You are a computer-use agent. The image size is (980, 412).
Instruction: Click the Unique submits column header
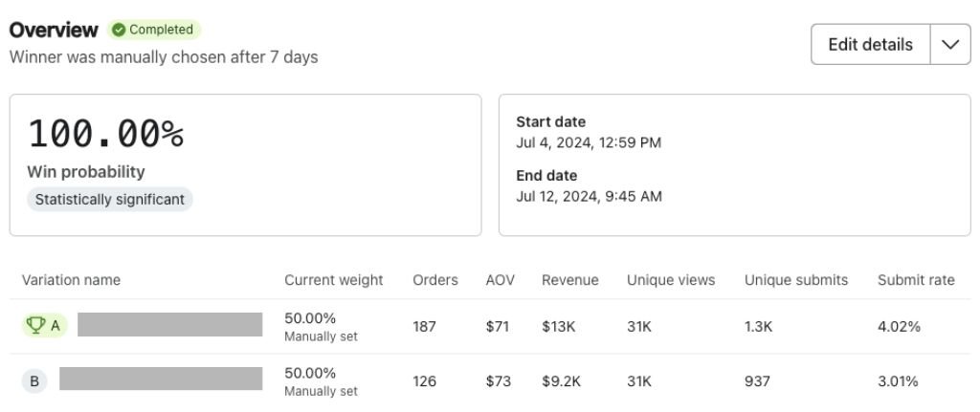point(796,280)
